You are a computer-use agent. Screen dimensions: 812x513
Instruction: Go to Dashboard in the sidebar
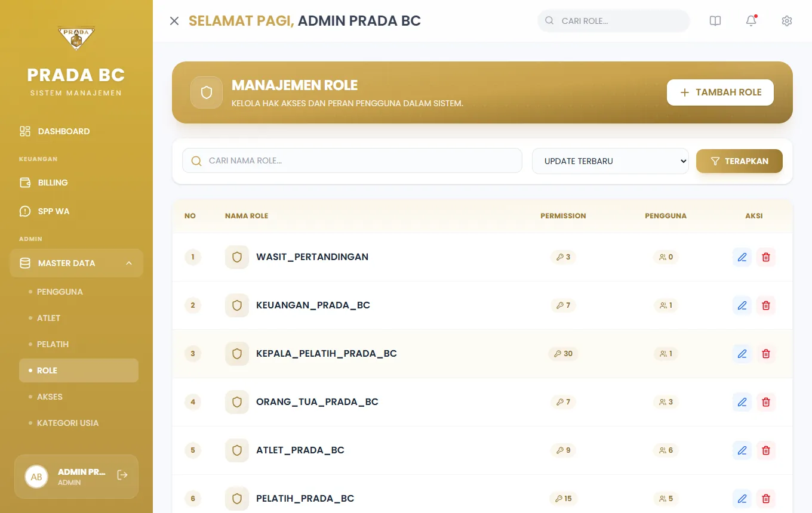76,131
